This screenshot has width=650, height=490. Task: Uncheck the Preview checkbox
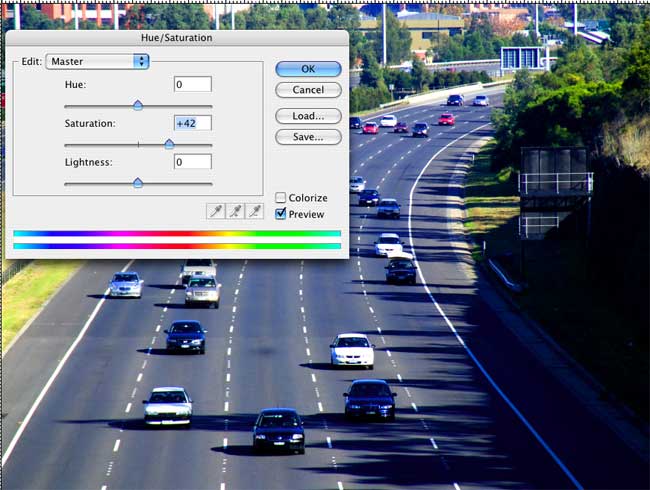click(281, 213)
